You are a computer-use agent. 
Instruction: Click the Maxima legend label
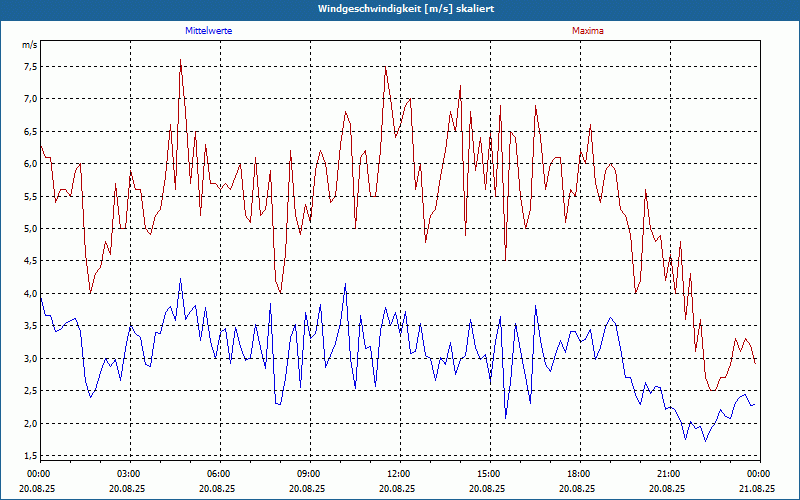pos(587,31)
